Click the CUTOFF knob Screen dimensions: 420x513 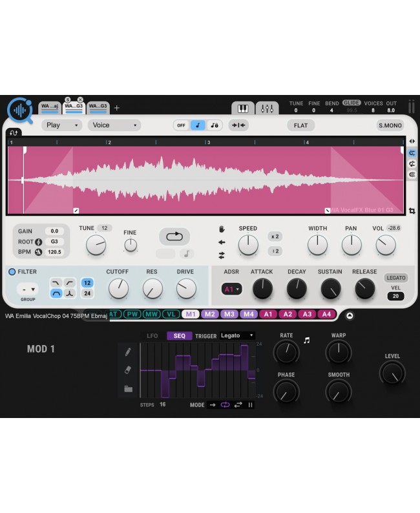tap(118, 289)
